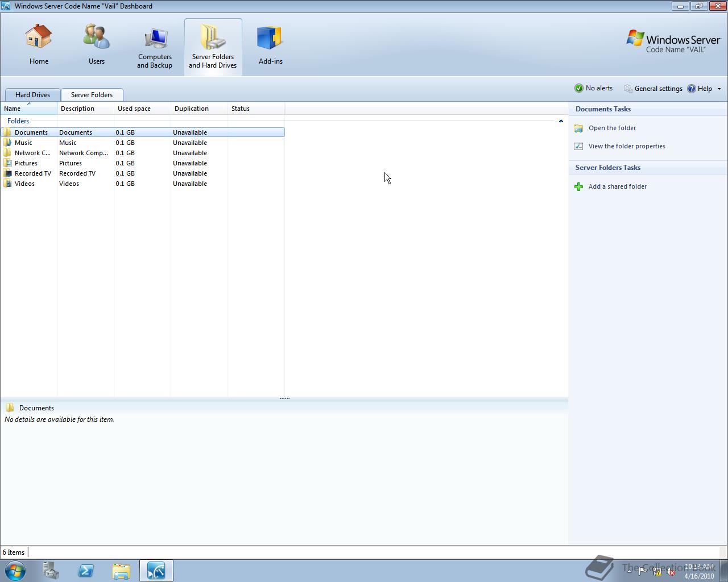Click the Pictures folder icon in list
This screenshot has height=582, width=728.
pos(7,163)
